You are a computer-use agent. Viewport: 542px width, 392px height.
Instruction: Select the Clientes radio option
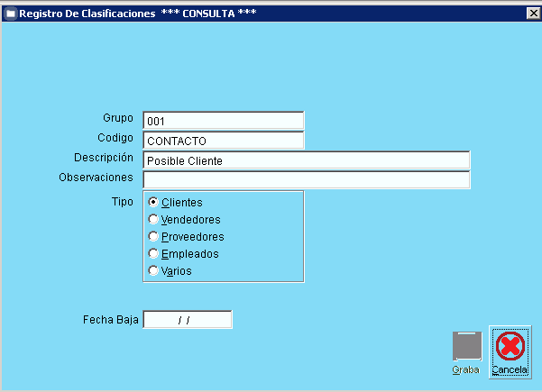[154, 203]
